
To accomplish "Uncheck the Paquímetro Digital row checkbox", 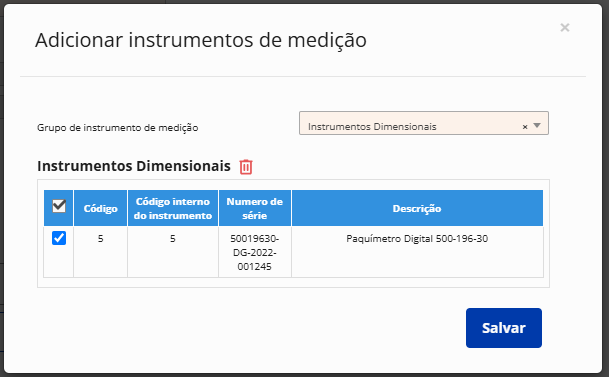I will click(x=59, y=238).
